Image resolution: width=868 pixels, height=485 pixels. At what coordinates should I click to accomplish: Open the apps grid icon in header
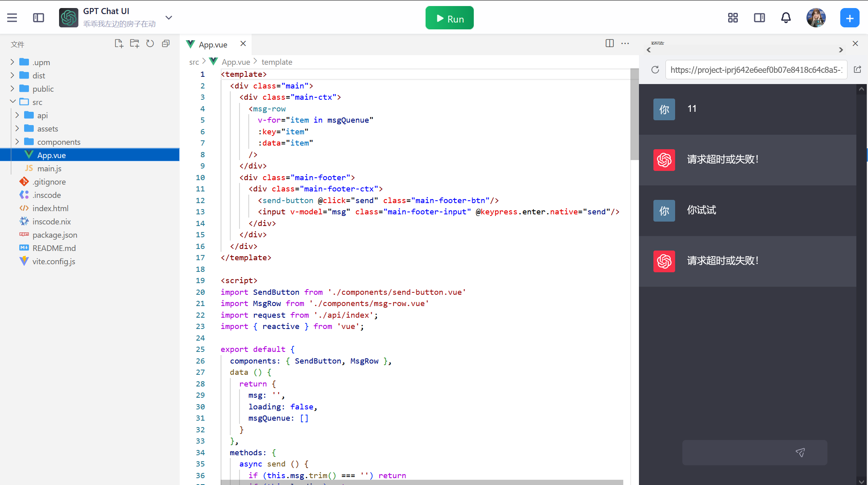[x=733, y=18]
